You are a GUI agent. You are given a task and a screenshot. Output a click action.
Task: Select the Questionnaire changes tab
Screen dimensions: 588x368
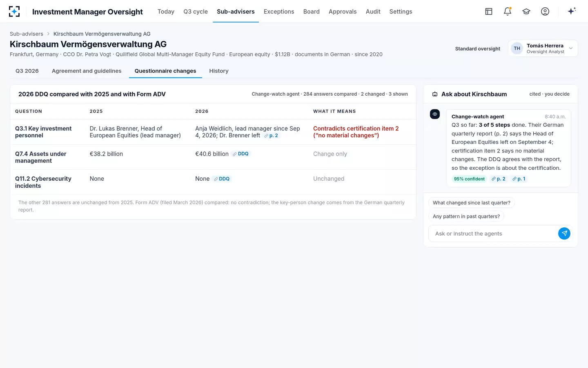coord(165,71)
